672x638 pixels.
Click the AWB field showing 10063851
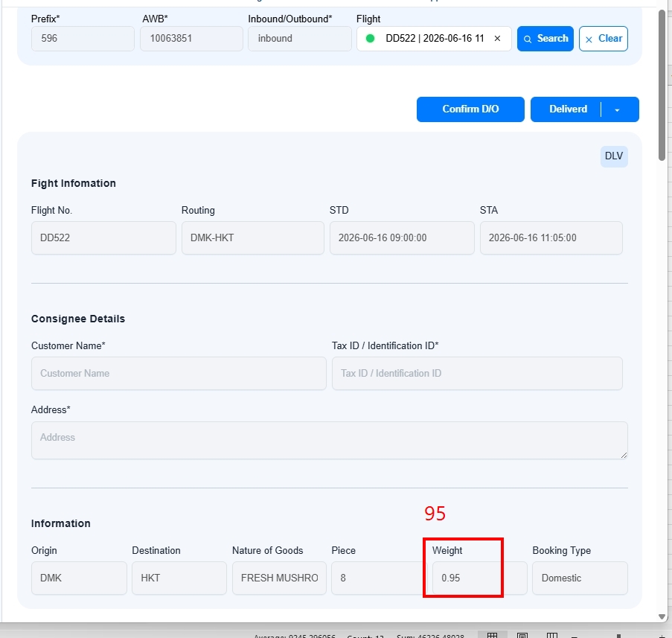click(191, 39)
